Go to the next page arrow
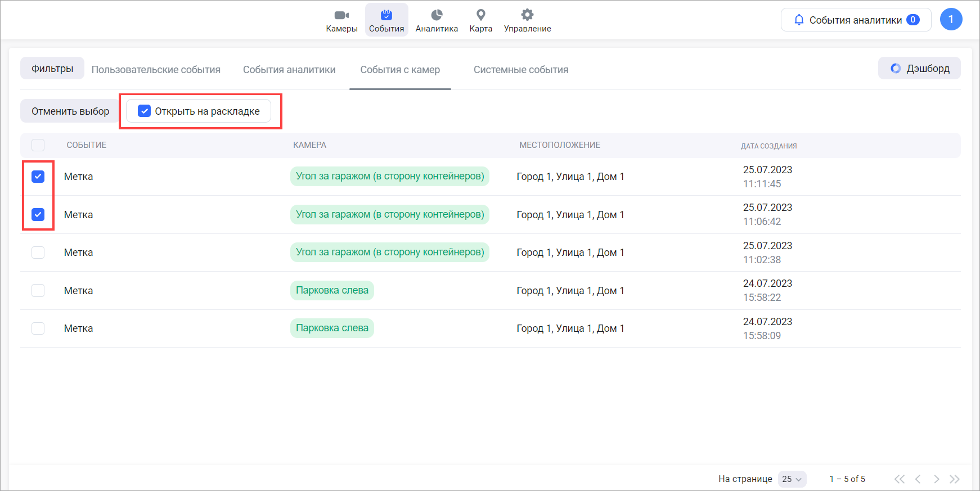The image size is (980, 491). click(x=937, y=479)
